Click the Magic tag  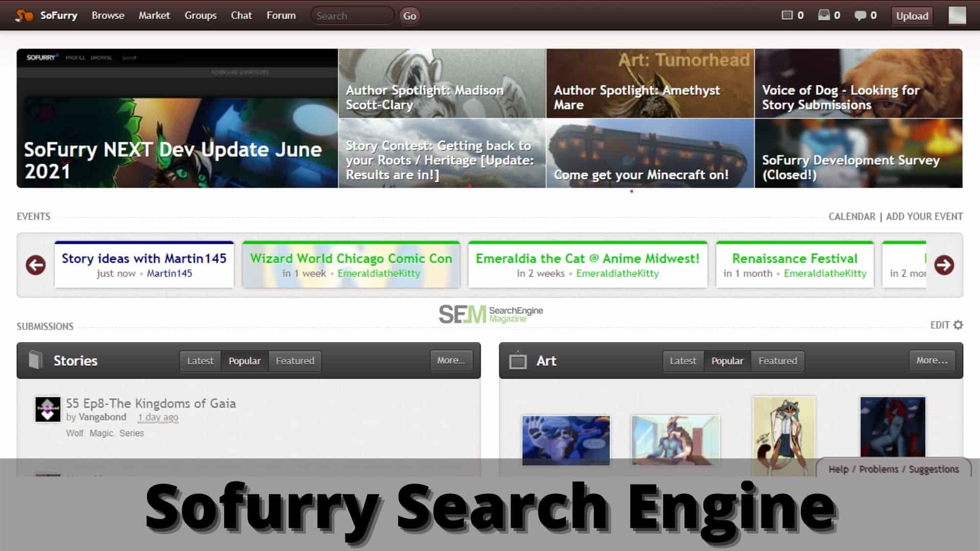point(101,433)
